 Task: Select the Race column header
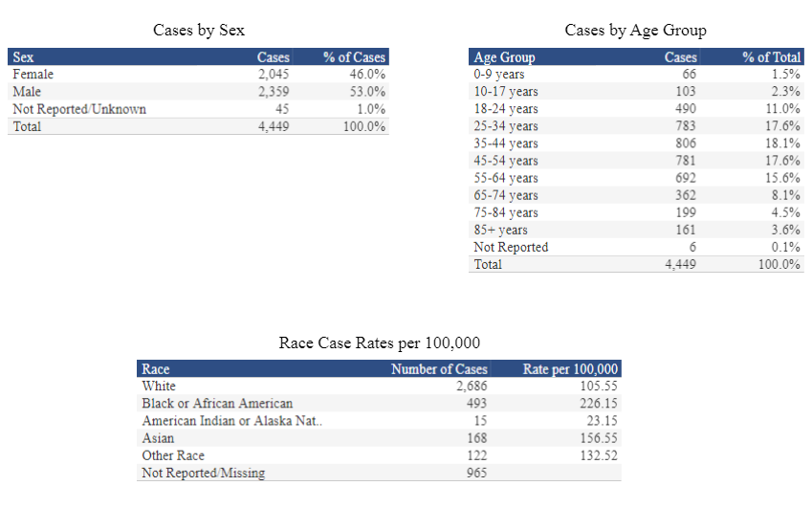click(156, 369)
